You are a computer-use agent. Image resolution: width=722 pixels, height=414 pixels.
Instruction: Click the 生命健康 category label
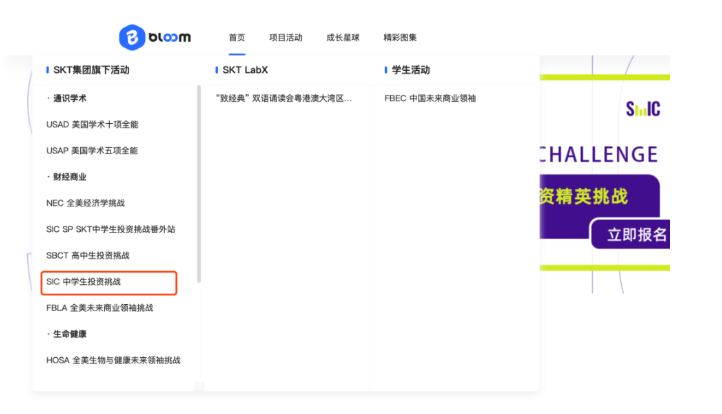(x=70, y=334)
